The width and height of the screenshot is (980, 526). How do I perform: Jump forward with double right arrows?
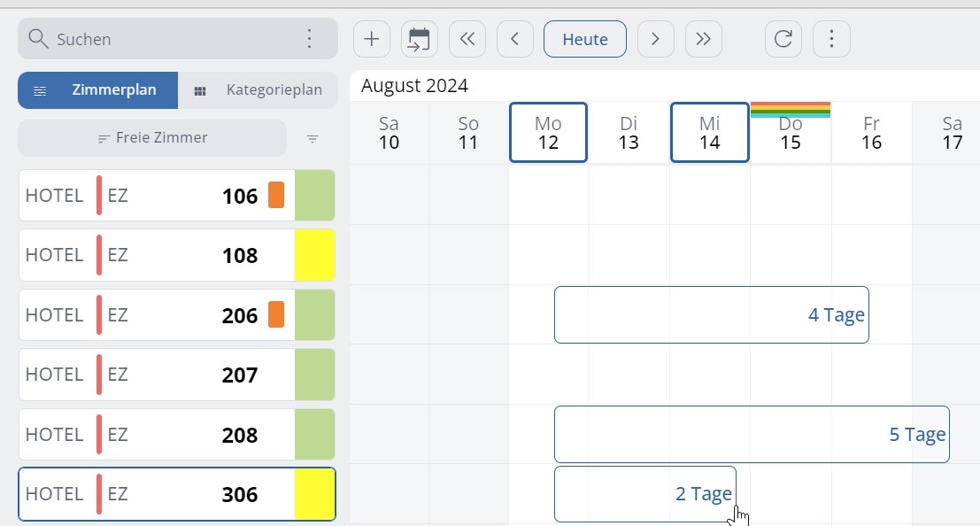click(703, 39)
